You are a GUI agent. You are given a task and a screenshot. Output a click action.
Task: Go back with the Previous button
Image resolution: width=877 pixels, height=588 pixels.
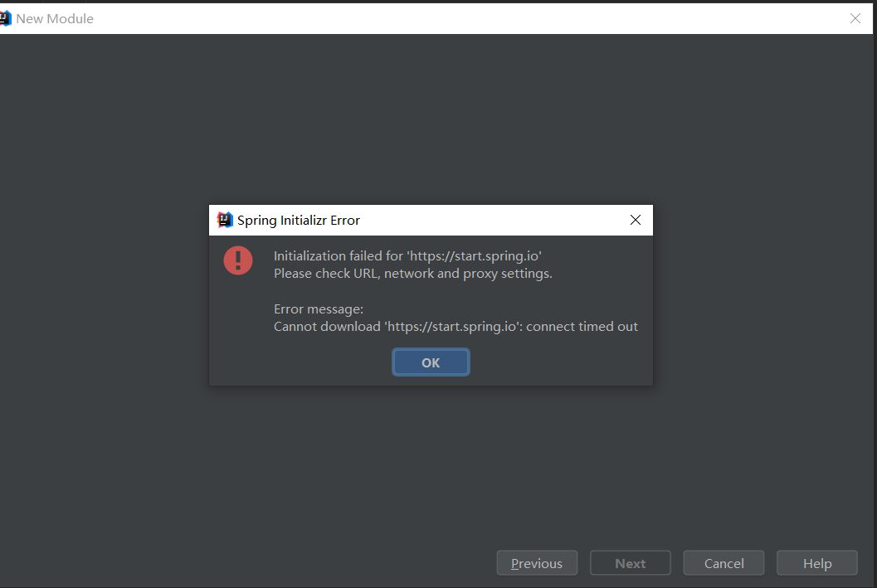click(537, 563)
